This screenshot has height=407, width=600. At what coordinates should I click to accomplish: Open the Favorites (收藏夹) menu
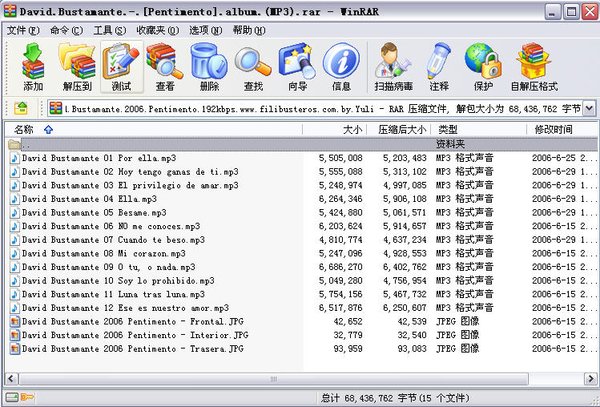pos(157,30)
